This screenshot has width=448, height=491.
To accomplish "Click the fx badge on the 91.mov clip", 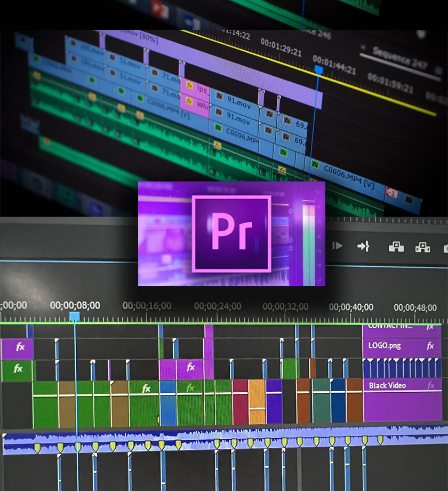I will 219,97.
